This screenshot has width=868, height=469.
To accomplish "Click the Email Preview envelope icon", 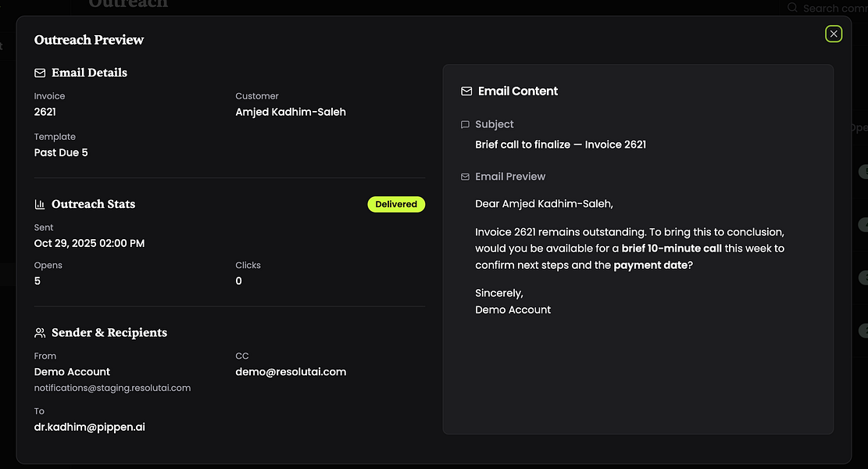I will click(x=466, y=177).
